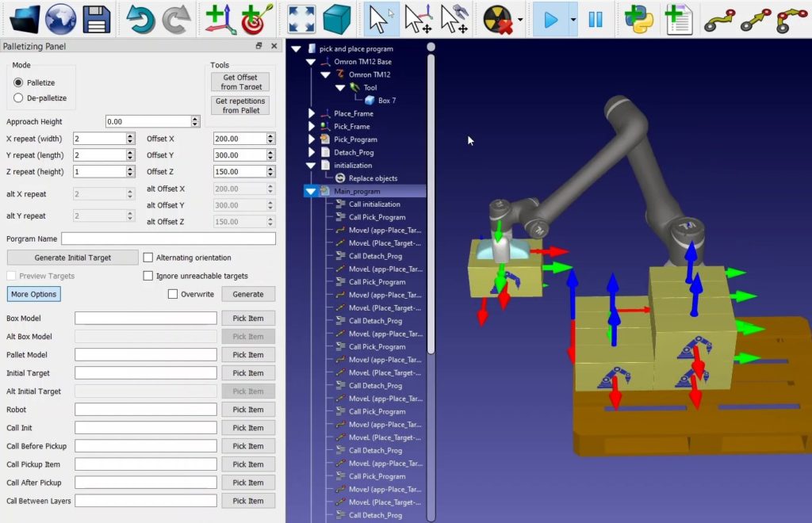The width and height of the screenshot is (812, 523).
Task: Click the Save station floppy disk icon
Action: 96,19
